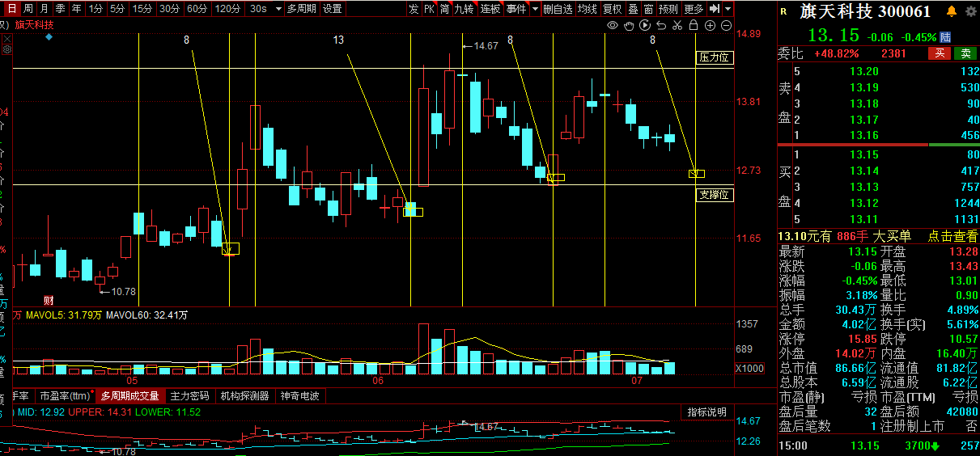The image size is (980, 456).
Task: Toggle 简 simple mode
Action: (445, 9)
